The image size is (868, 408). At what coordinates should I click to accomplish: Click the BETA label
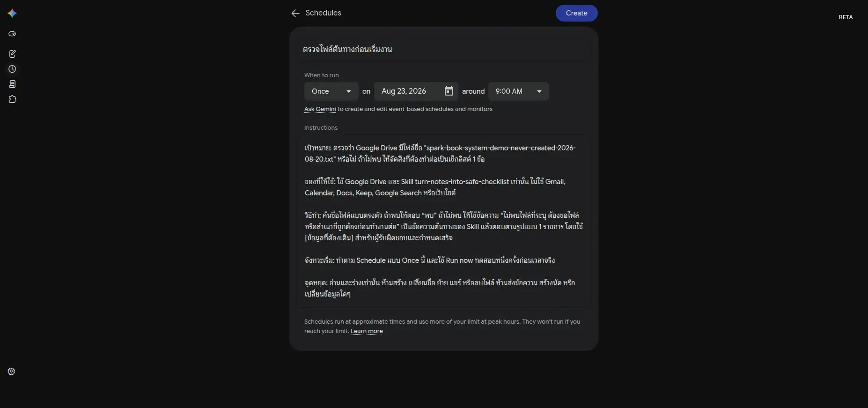coord(846,17)
